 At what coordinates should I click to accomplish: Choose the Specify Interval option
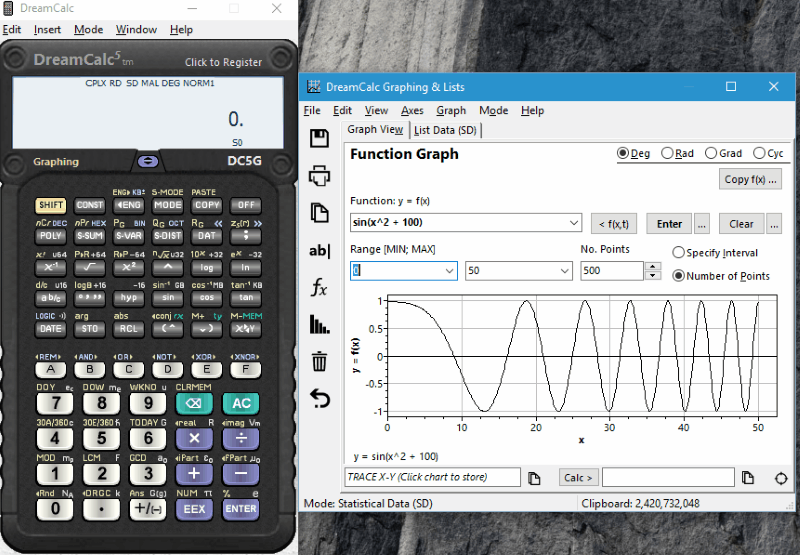715,253
